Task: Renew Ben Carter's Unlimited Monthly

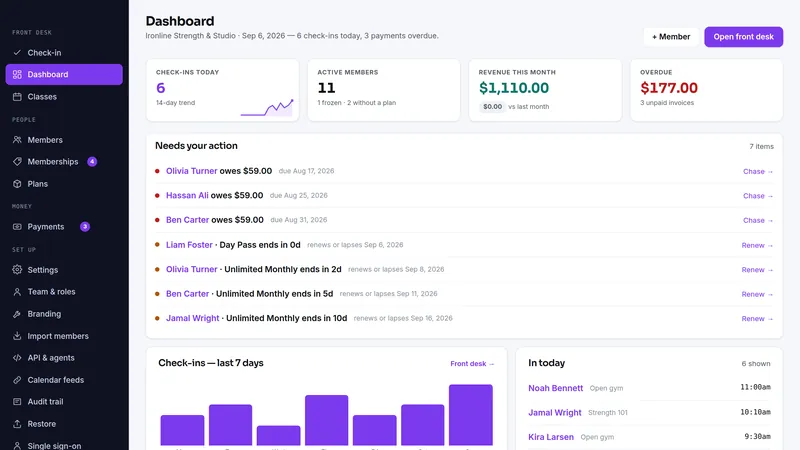Action: pos(757,294)
